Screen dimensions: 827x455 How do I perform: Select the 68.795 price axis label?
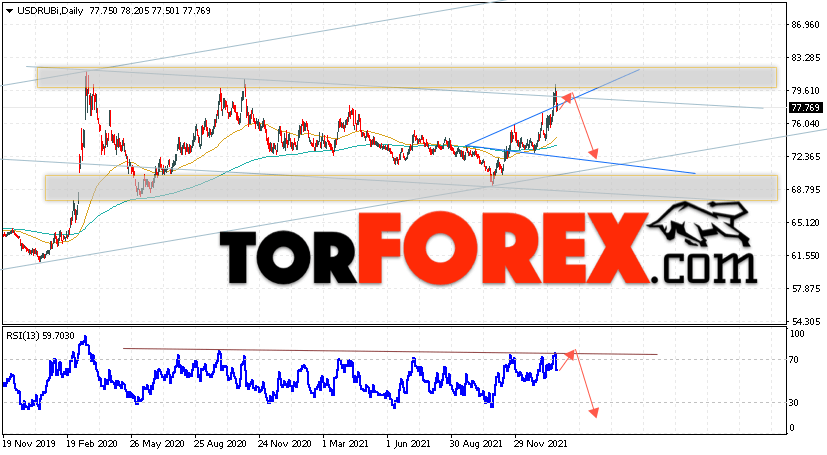[x=805, y=190]
